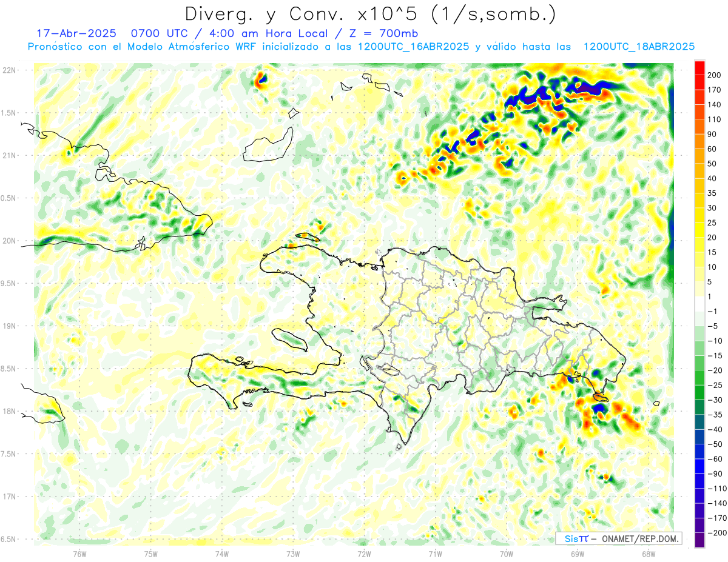Click the '-110' value on the color scale
The image size is (728, 562).
point(716,488)
